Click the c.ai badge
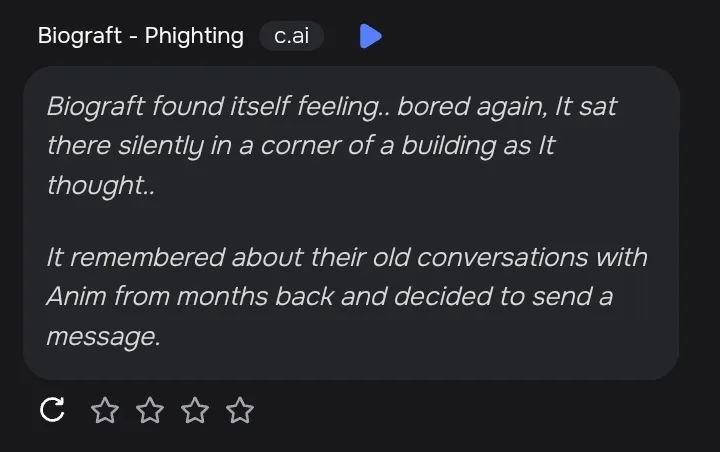720x452 pixels. pos(292,36)
